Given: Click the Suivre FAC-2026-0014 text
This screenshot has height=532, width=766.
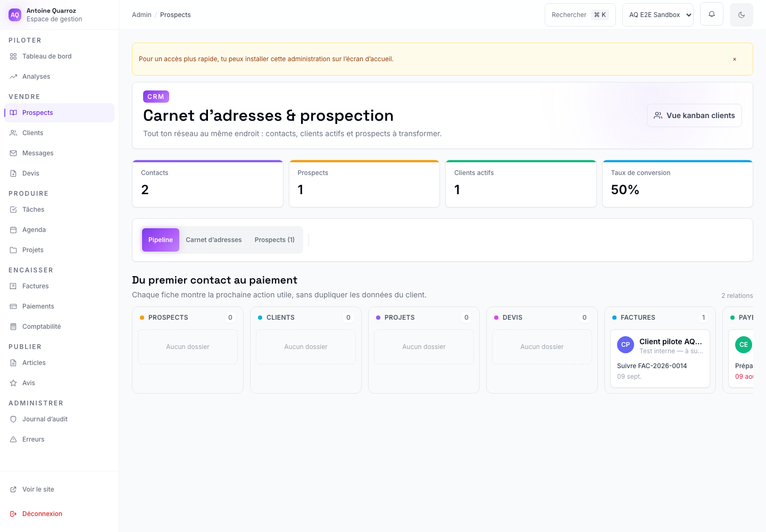Looking at the screenshot, I should pyautogui.click(x=652, y=366).
